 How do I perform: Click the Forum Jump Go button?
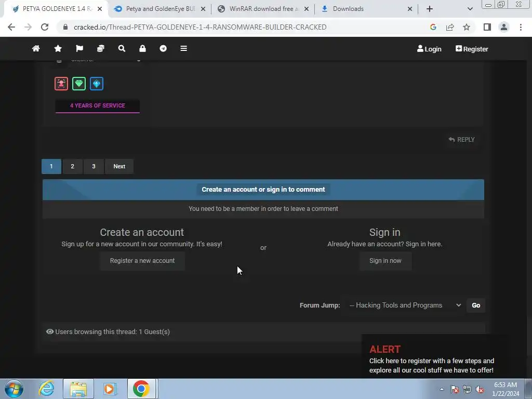[x=476, y=305]
